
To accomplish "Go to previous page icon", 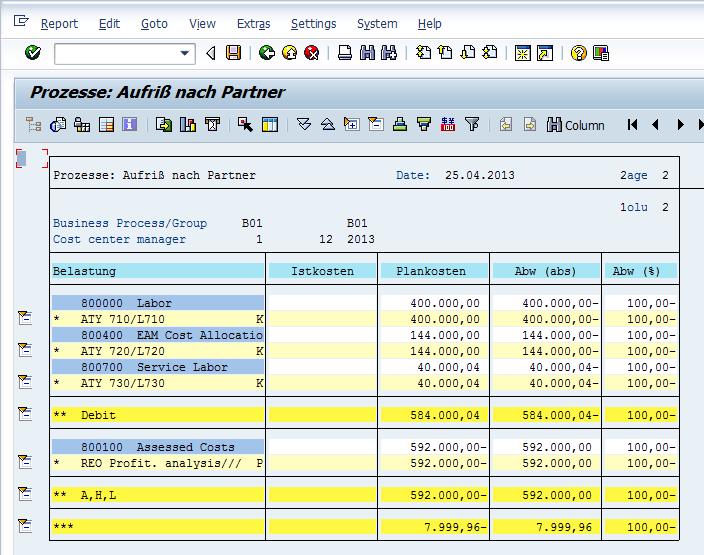I will click(445, 53).
